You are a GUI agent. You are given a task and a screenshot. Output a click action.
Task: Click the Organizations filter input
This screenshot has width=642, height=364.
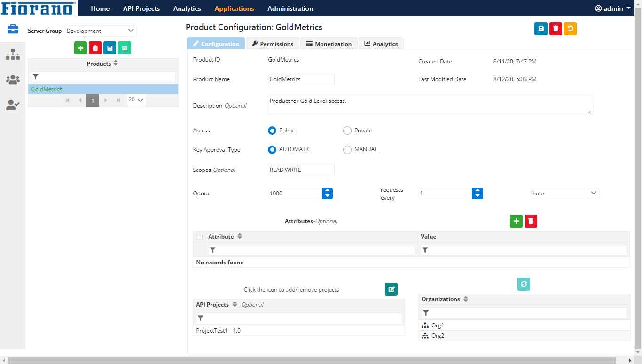point(524,312)
